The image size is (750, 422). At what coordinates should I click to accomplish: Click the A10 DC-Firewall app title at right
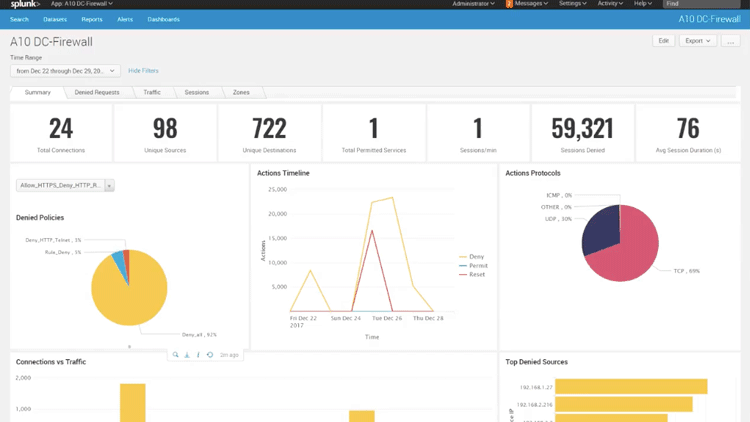click(709, 19)
